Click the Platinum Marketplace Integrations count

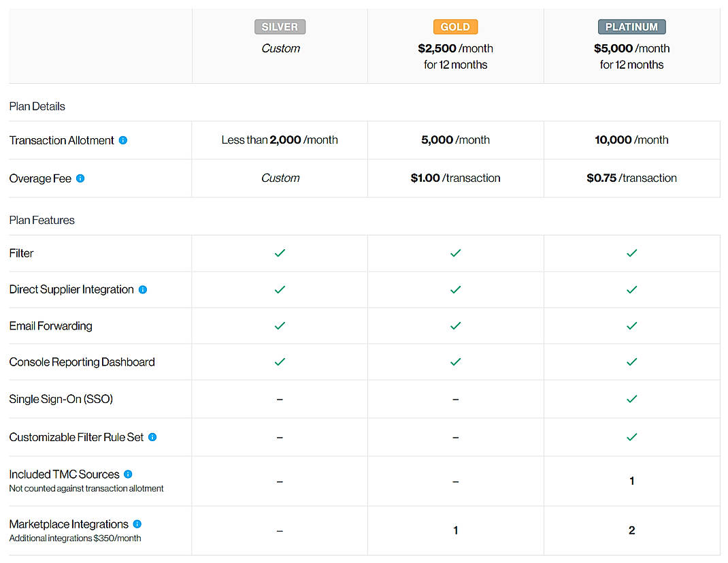pos(631,530)
